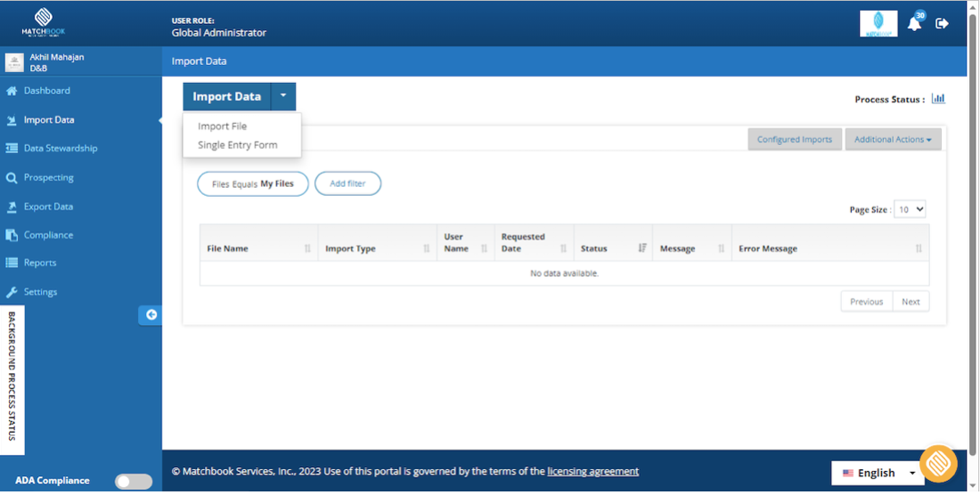
Task: Click the Add filter button
Action: pos(347,183)
